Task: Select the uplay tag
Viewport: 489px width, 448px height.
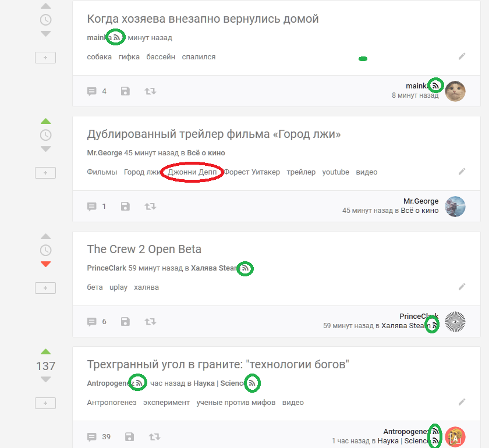Action: click(x=118, y=287)
